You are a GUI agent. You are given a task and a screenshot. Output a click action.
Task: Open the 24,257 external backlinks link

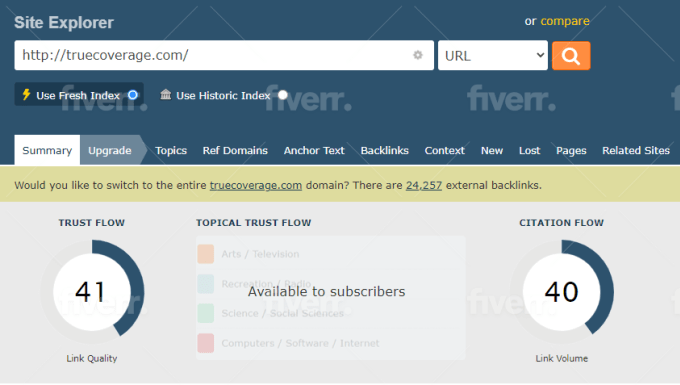pyautogui.click(x=424, y=185)
